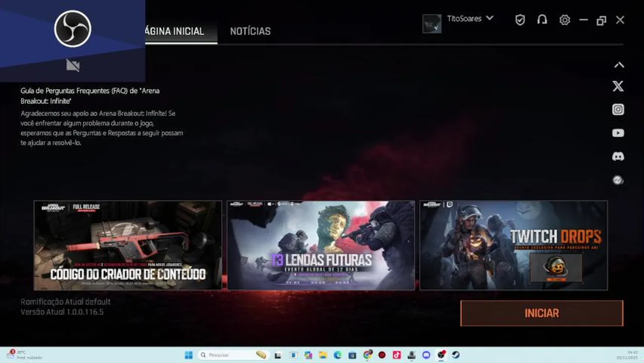This screenshot has height=363, width=644.
Task: Open the FAQ guide headline
Action: [90, 95]
